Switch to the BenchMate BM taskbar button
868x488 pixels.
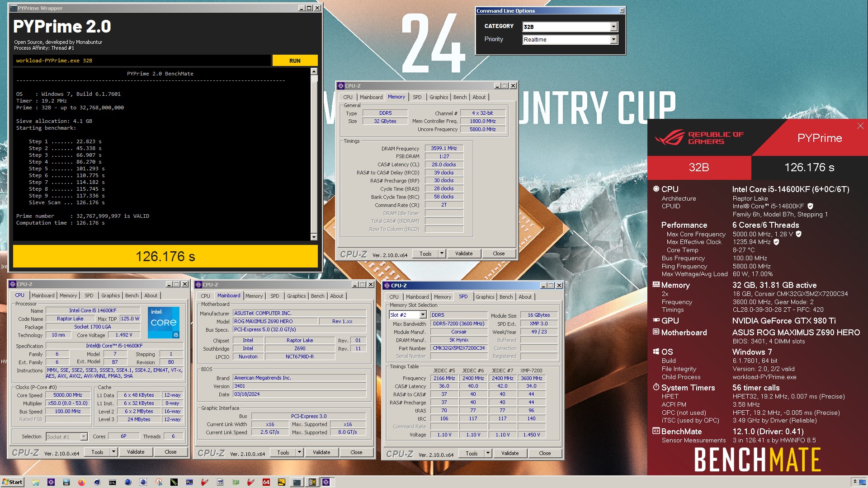pos(312,482)
